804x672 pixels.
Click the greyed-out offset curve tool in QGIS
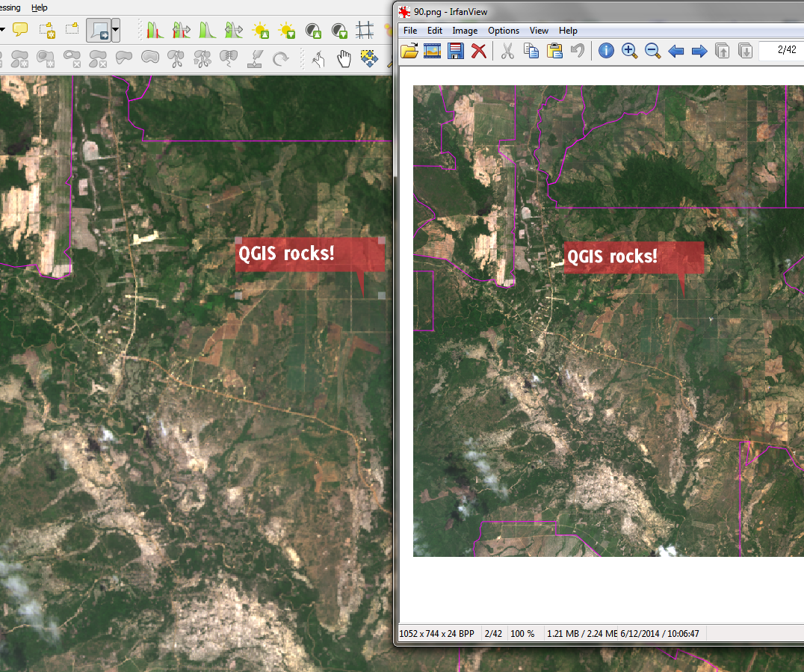pos(149,58)
